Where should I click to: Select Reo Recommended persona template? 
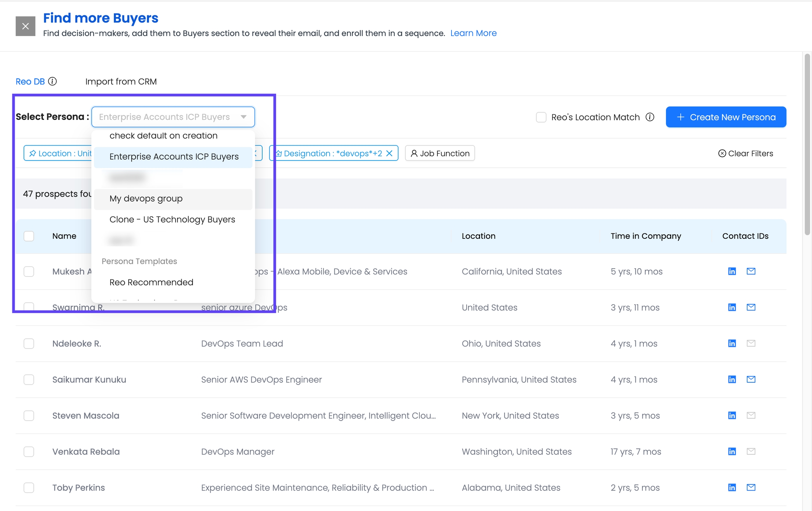tap(151, 282)
